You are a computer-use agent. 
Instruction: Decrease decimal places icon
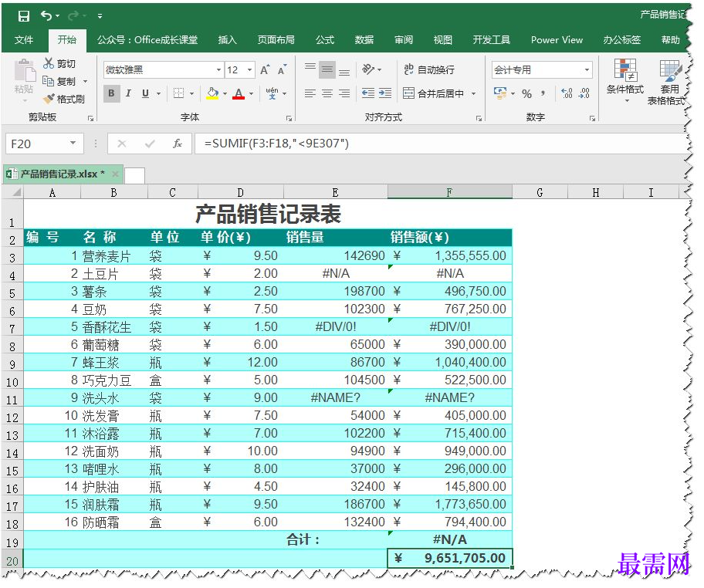click(584, 93)
